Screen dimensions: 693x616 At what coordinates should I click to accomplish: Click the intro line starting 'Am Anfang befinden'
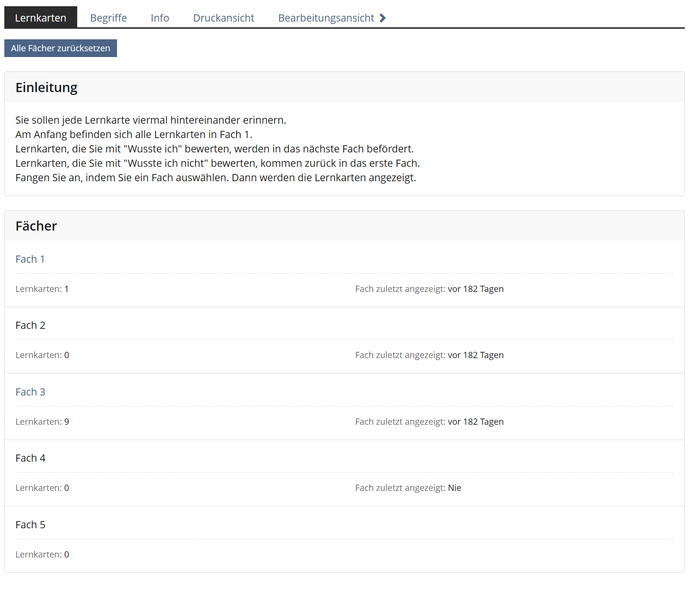[134, 135]
